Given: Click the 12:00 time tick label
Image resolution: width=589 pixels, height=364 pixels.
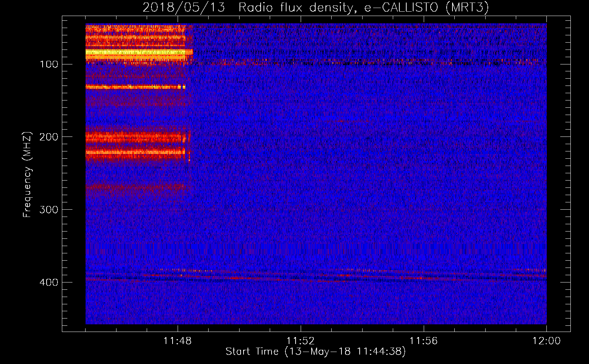Looking at the screenshot, I should (547, 341).
